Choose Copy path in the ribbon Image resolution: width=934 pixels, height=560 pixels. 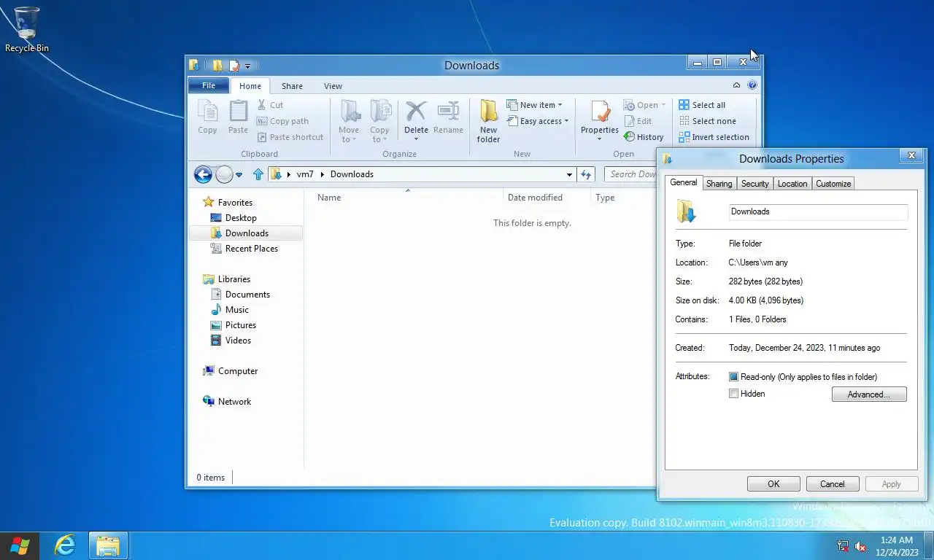(x=283, y=121)
